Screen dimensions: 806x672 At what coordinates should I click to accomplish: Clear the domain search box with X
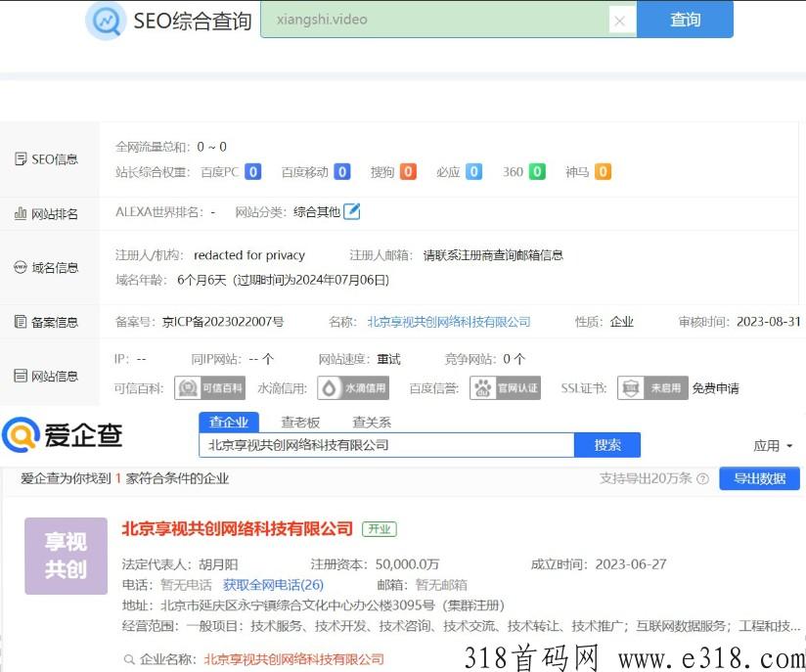pyautogui.click(x=619, y=22)
